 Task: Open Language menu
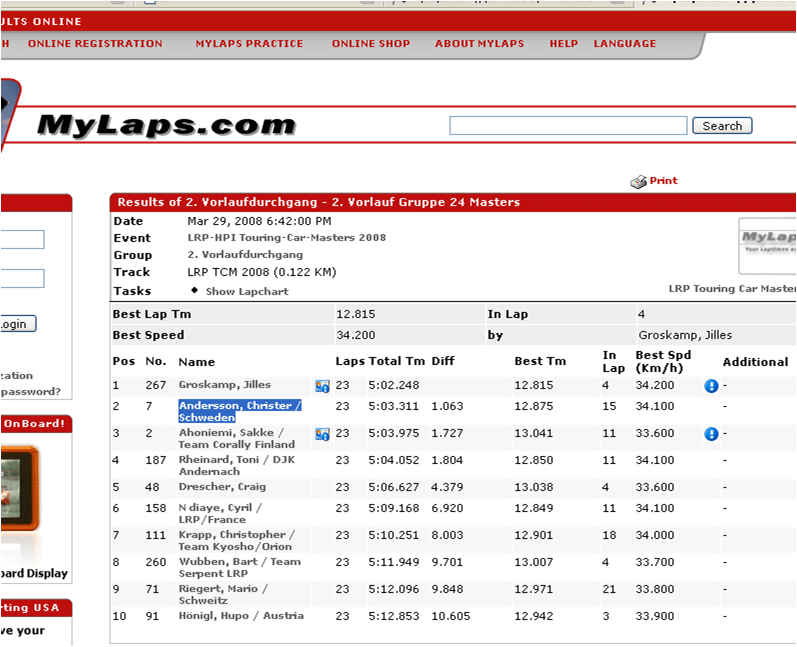point(625,44)
